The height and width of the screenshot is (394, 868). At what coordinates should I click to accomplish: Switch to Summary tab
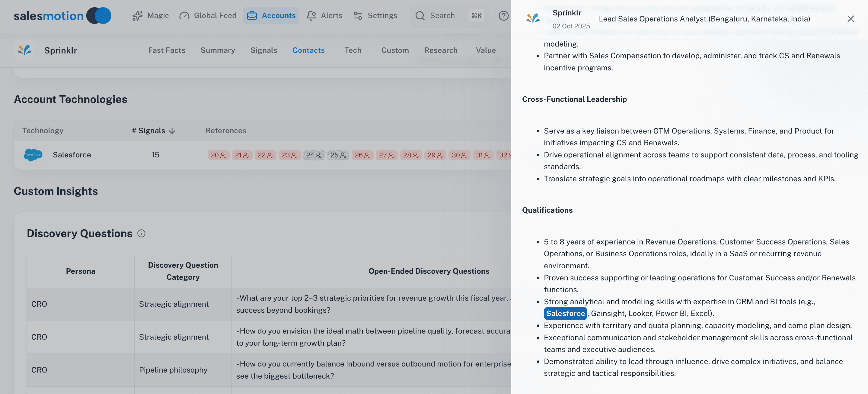pyautogui.click(x=218, y=50)
